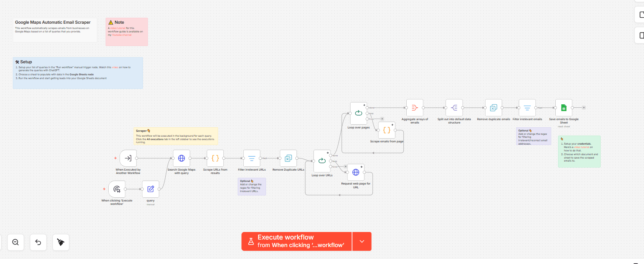Screen dimensions: 644x264
Task: Click the flask icon on Execute workflow button
Action: (x=251, y=241)
